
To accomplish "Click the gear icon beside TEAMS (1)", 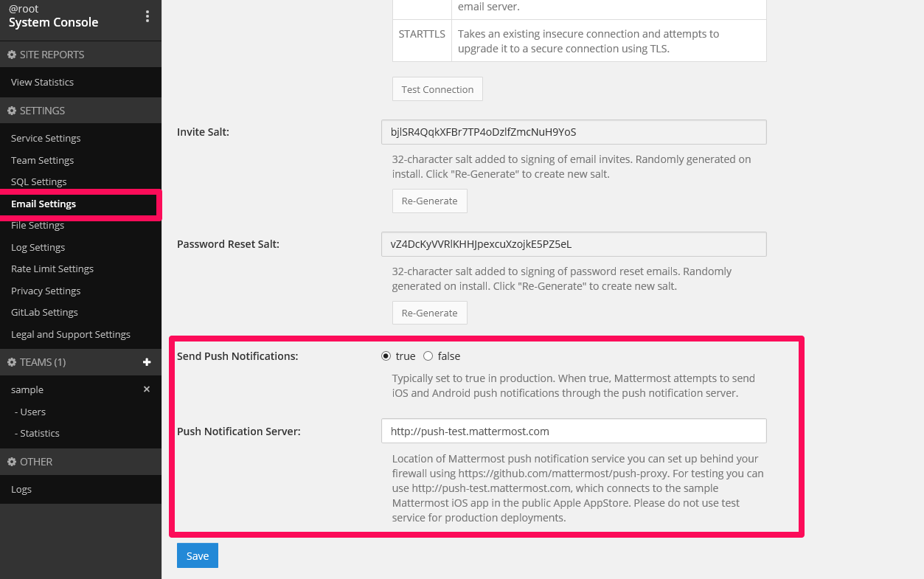I will coord(12,362).
